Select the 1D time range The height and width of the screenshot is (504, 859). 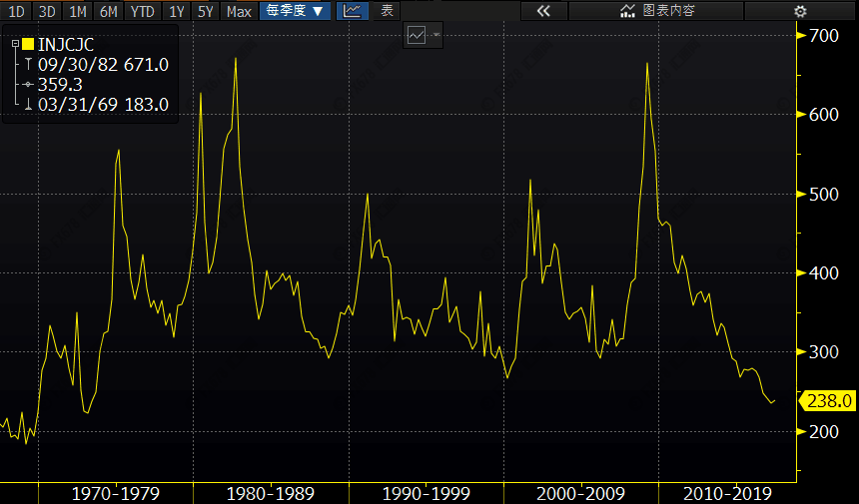(16, 11)
